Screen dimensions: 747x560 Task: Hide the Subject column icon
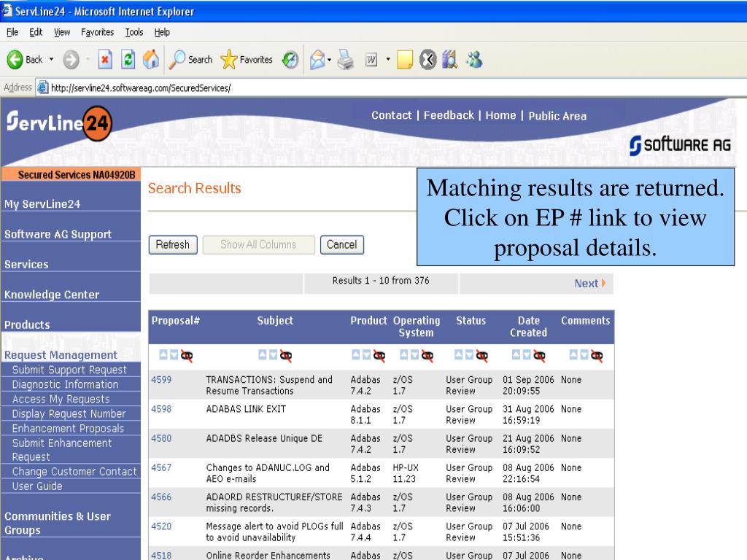285,355
